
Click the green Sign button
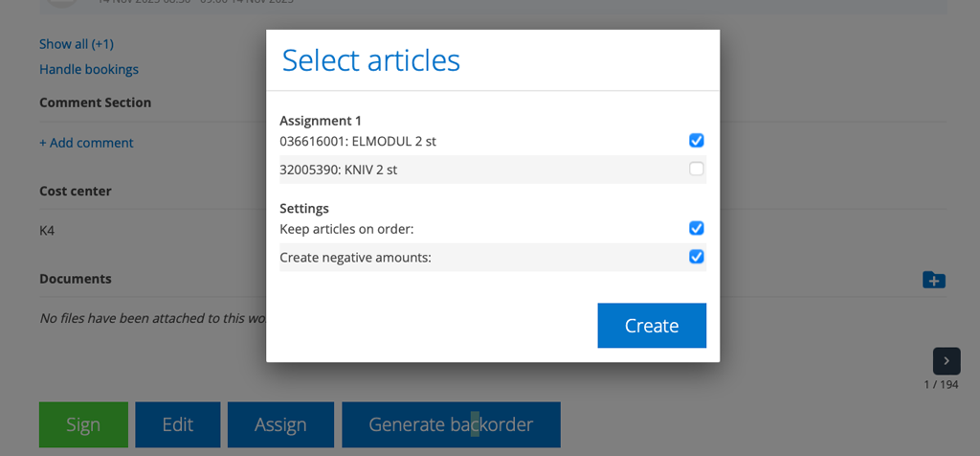[x=83, y=424]
